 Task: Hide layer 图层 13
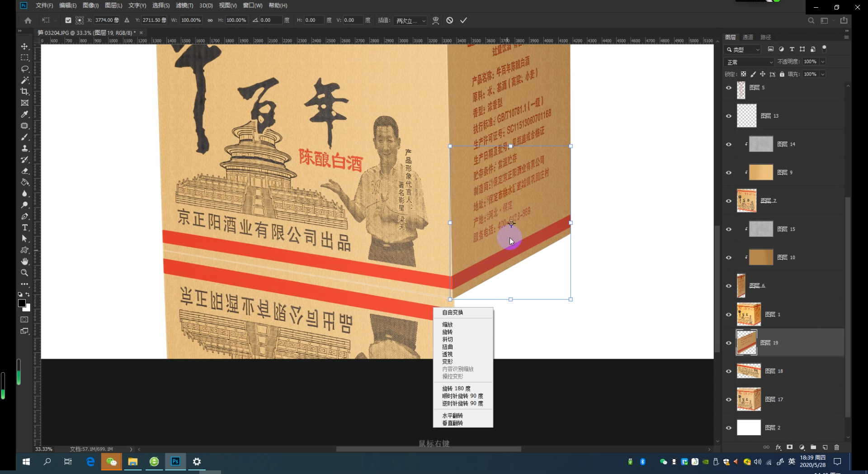(x=728, y=116)
